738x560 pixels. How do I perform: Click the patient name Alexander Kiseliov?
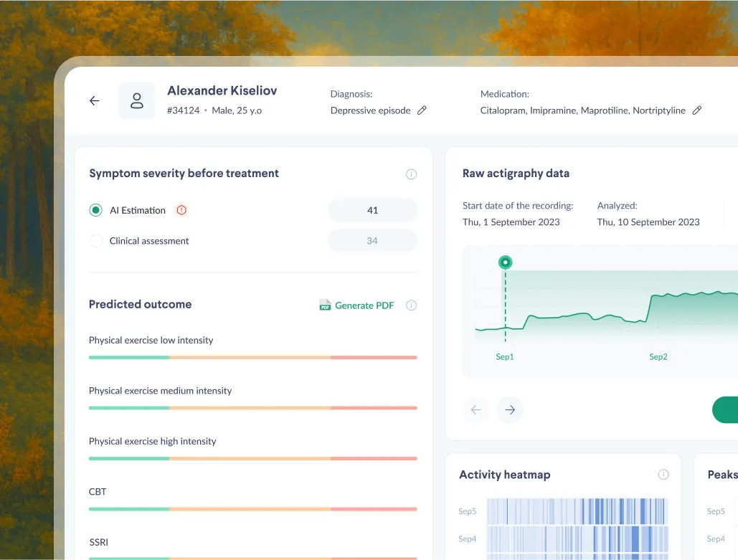click(222, 90)
